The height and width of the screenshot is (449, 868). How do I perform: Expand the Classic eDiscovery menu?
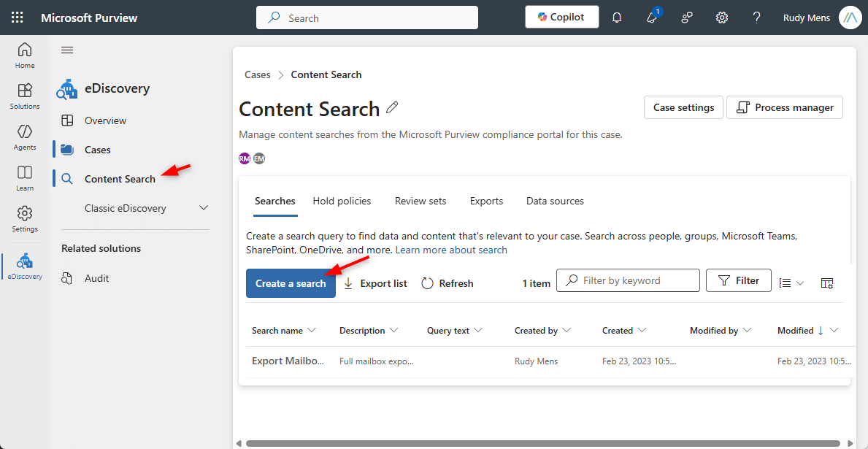[x=204, y=208]
